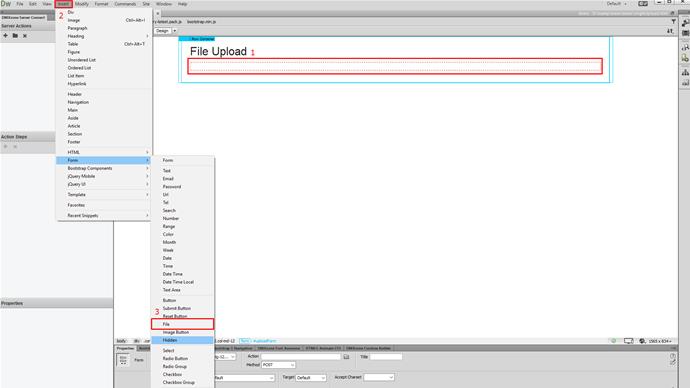The width and height of the screenshot is (690, 388).
Task: Open the sync settings icon beside Default workspace
Action: 643,4
